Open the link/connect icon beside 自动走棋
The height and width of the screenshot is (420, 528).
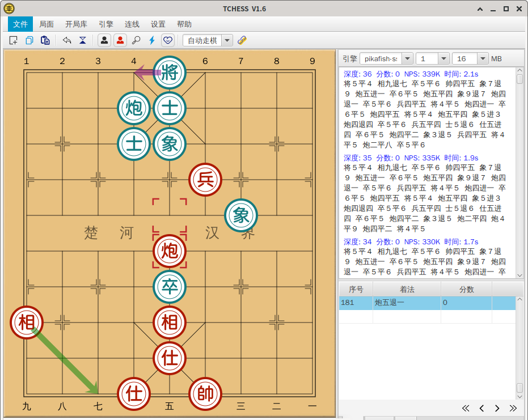pyautogui.click(x=243, y=40)
